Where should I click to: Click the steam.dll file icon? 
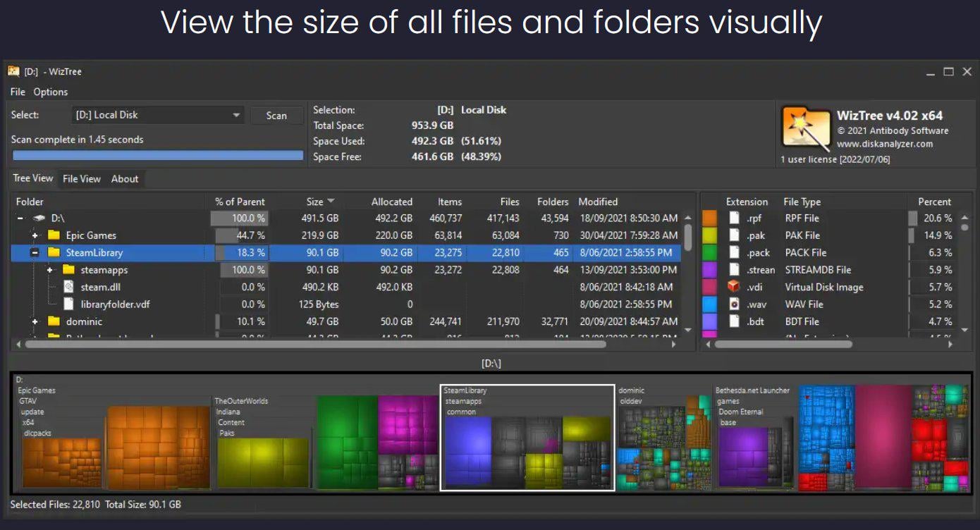(x=68, y=287)
